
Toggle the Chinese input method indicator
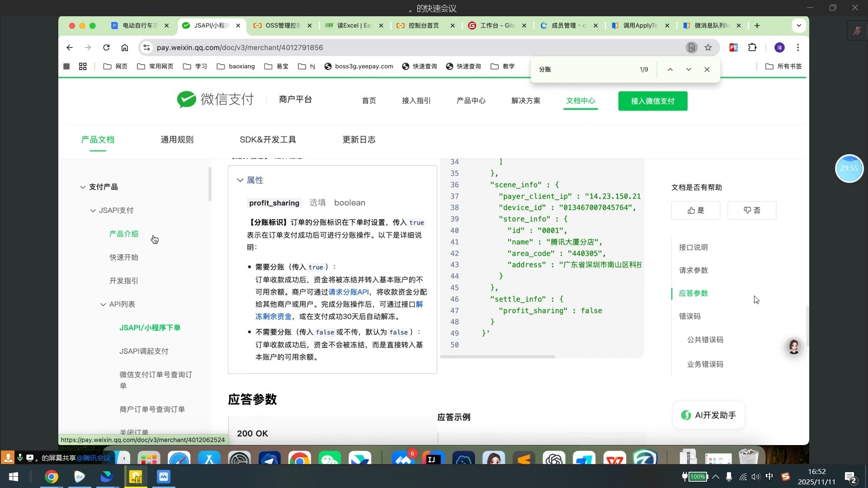769,476
